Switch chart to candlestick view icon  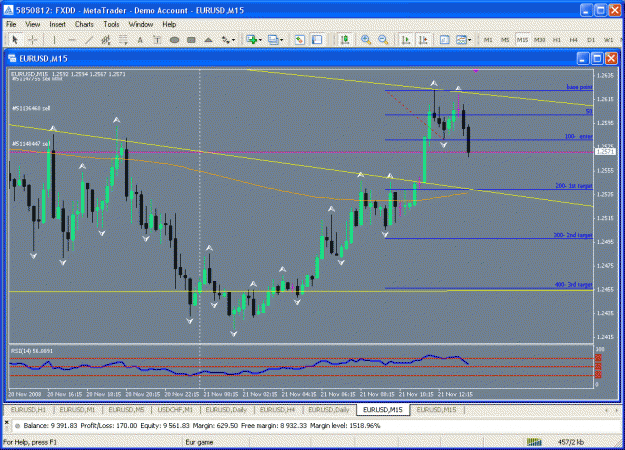(x=345, y=40)
